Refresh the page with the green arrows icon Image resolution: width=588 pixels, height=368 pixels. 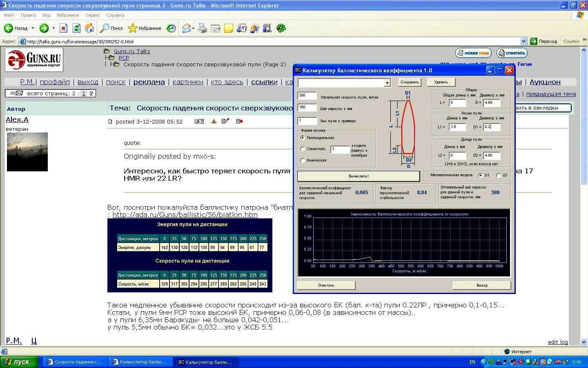pyautogui.click(x=76, y=28)
